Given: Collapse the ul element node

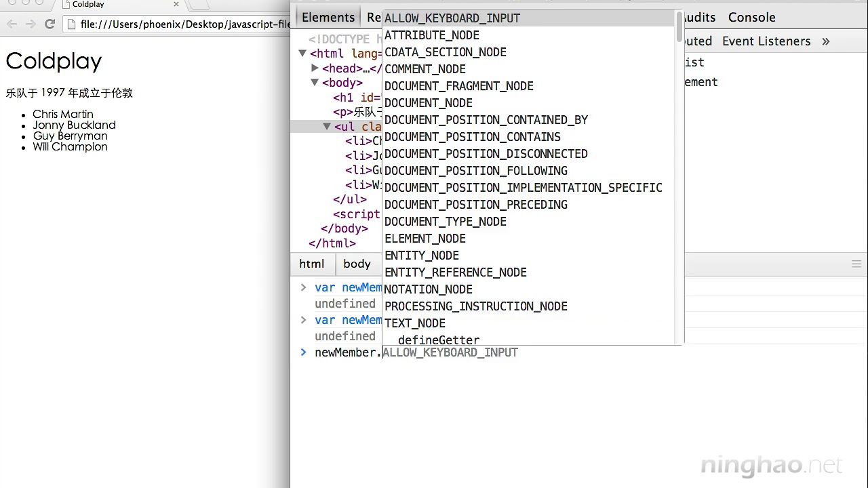Looking at the screenshot, I should pyautogui.click(x=327, y=127).
